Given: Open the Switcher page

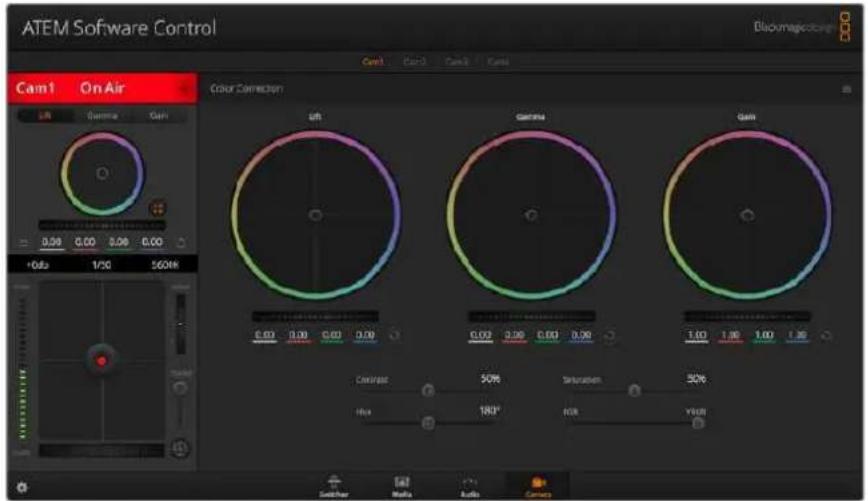Looking at the screenshot, I should point(334,487).
